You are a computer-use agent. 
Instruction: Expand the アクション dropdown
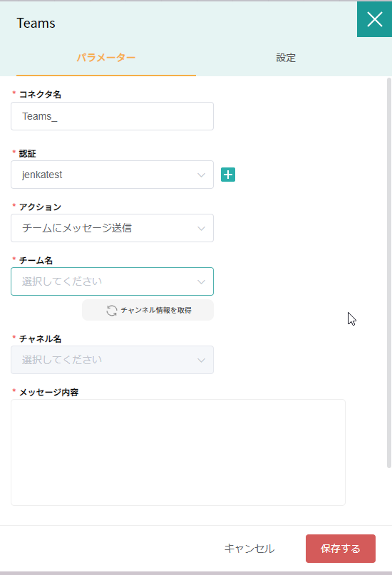(x=112, y=228)
